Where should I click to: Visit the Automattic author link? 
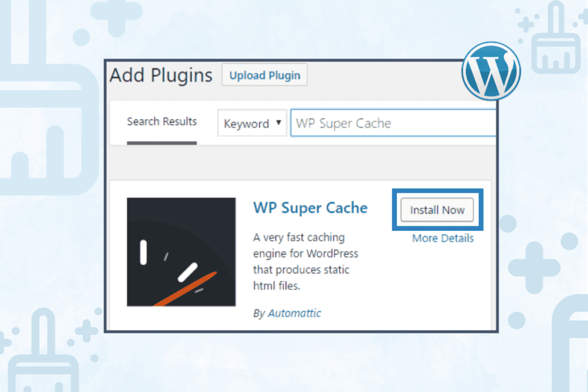(x=295, y=313)
